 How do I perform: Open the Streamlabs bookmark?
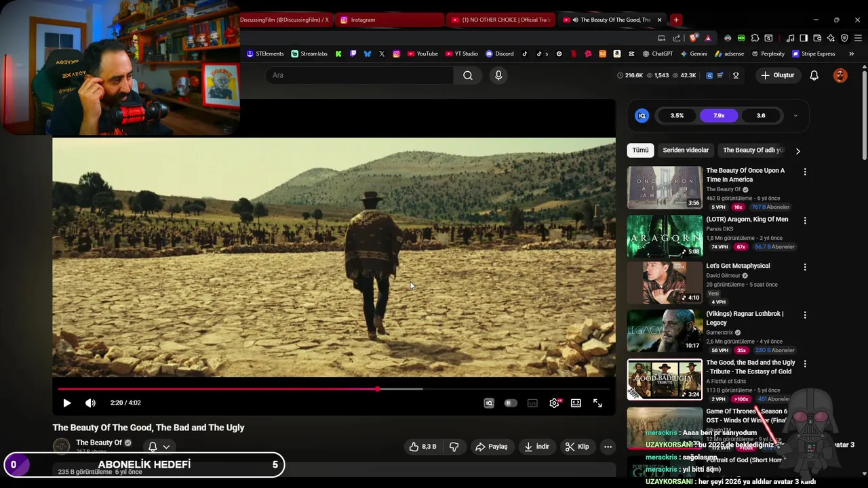[x=309, y=54]
